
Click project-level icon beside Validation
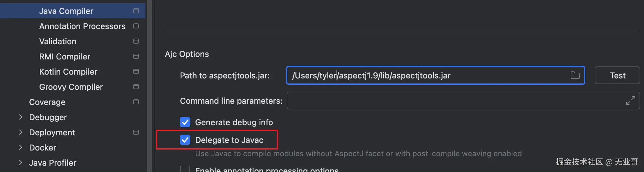pyautogui.click(x=136, y=41)
